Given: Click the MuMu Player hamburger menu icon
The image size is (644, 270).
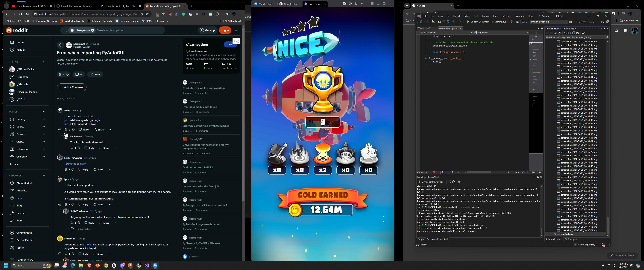Looking at the screenshot, I should coord(372,4).
